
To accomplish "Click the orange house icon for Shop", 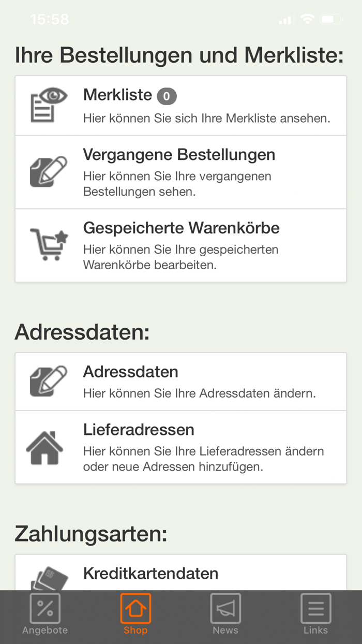I will tap(135, 608).
